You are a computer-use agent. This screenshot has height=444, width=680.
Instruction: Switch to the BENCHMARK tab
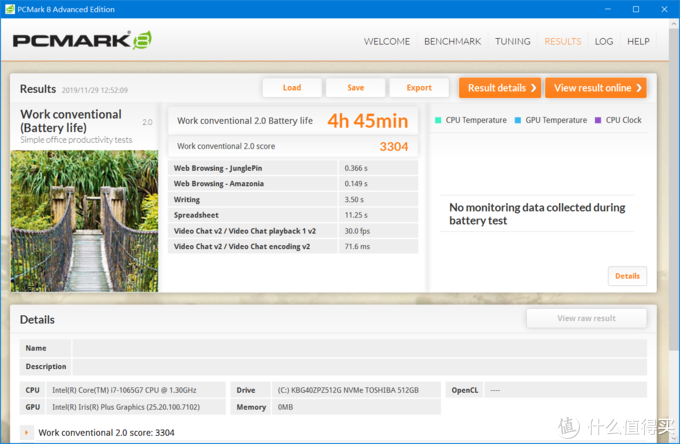click(x=452, y=42)
